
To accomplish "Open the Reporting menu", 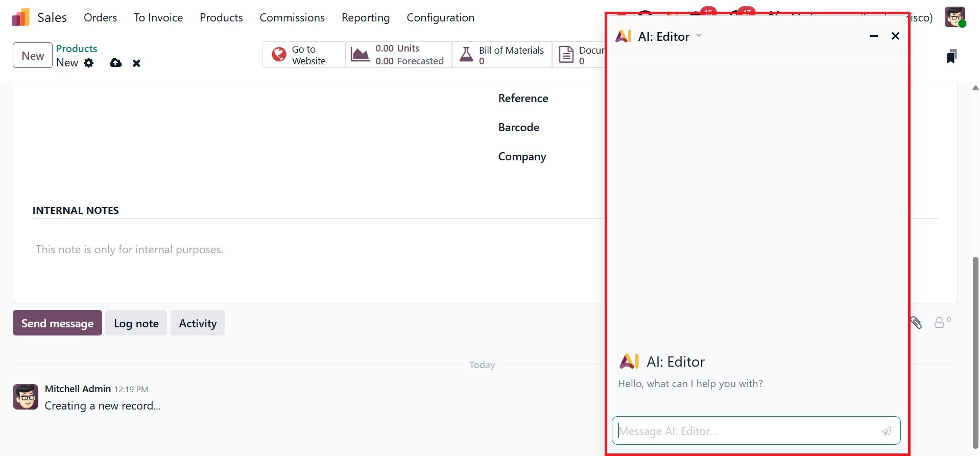I will (366, 17).
